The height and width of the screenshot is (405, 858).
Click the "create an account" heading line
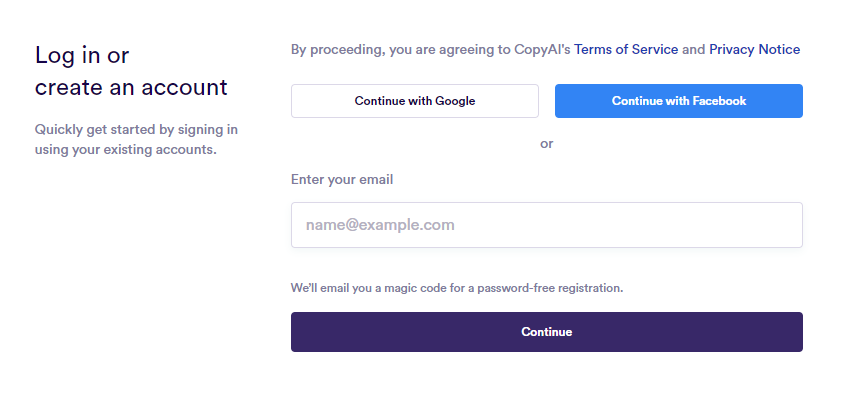tap(131, 87)
